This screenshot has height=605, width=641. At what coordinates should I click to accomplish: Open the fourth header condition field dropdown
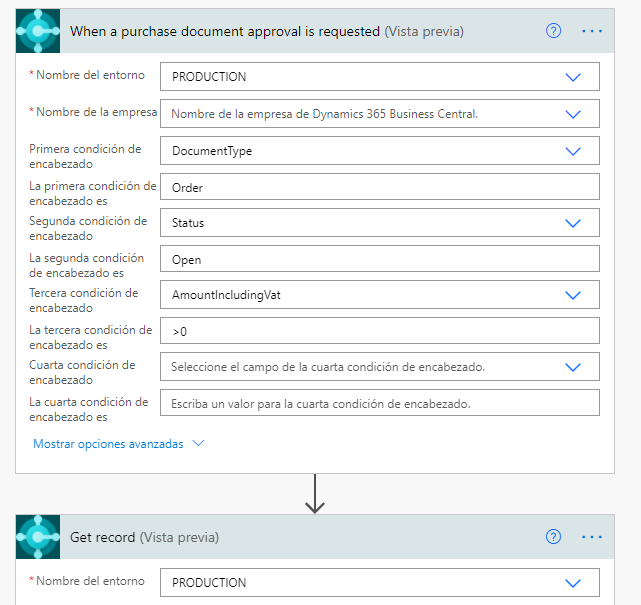pyautogui.click(x=573, y=367)
